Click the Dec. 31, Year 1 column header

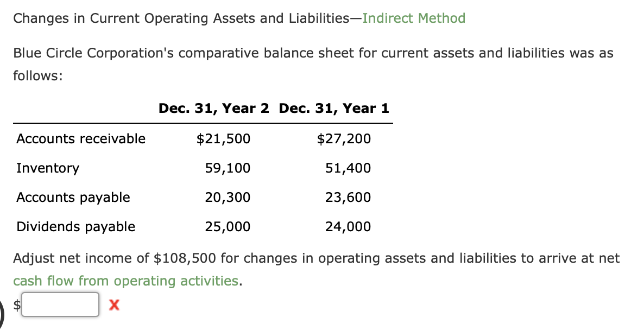click(334, 108)
